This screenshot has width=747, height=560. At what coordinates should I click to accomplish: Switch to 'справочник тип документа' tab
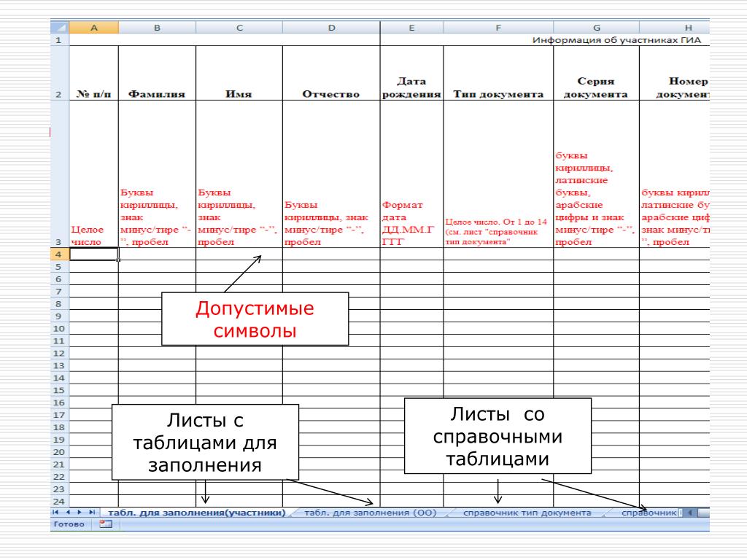tap(527, 513)
